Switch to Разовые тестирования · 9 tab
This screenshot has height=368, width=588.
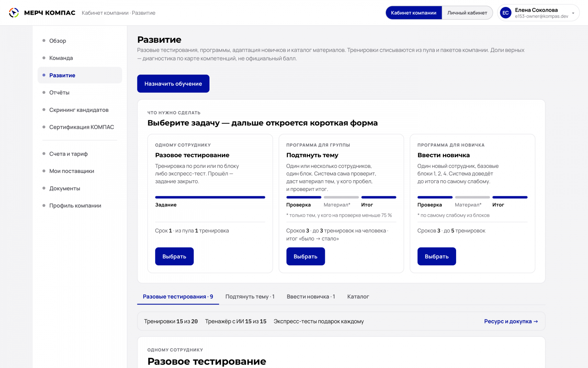click(x=178, y=297)
